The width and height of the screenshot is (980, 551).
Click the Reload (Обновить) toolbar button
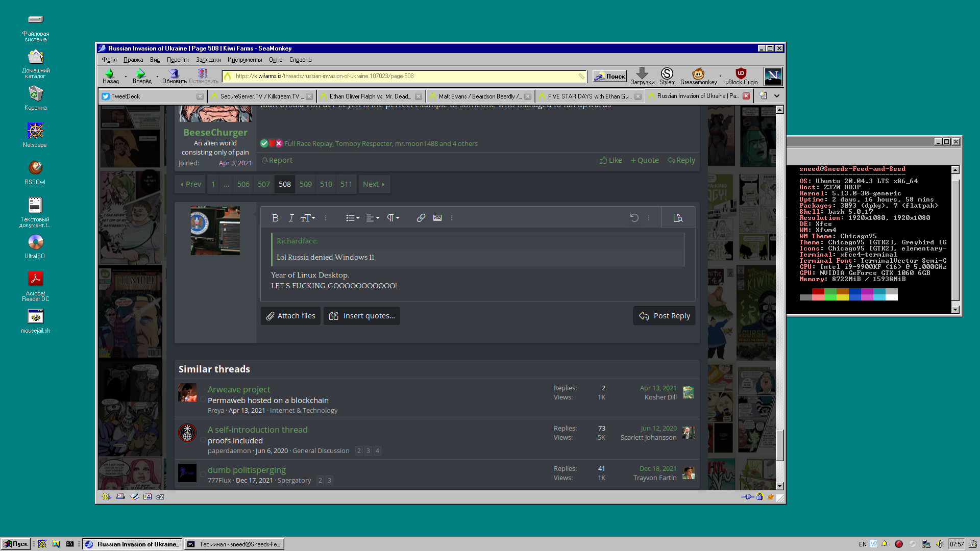tap(174, 76)
